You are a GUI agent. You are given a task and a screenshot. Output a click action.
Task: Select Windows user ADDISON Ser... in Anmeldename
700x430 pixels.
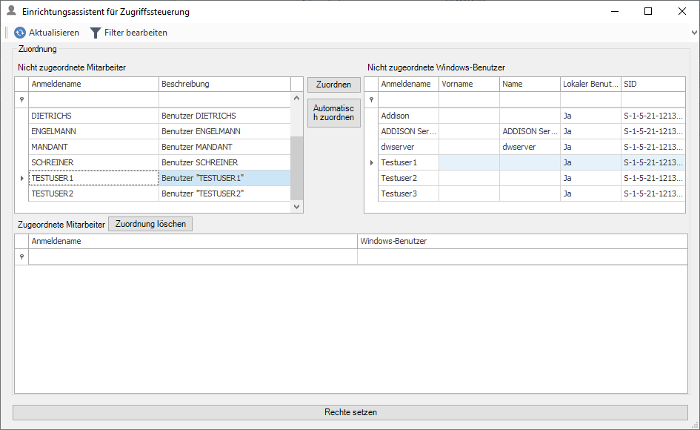tap(408, 131)
